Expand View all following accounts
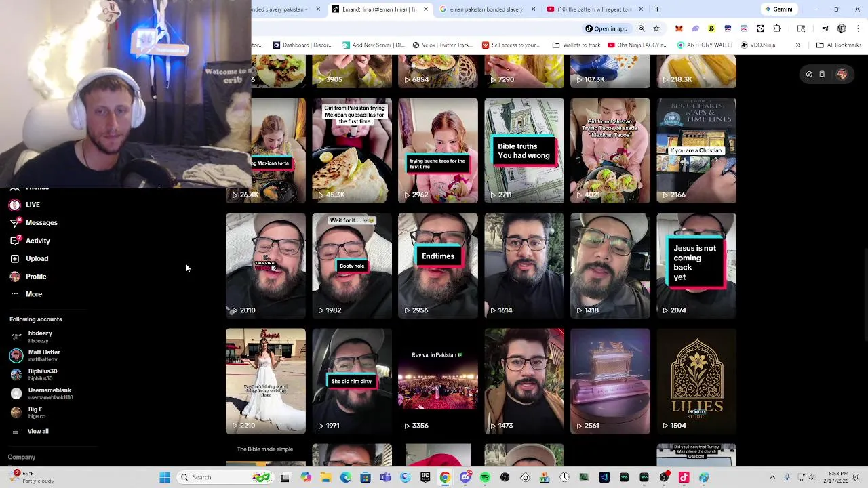Image resolution: width=868 pixels, height=488 pixels. tap(30, 431)
